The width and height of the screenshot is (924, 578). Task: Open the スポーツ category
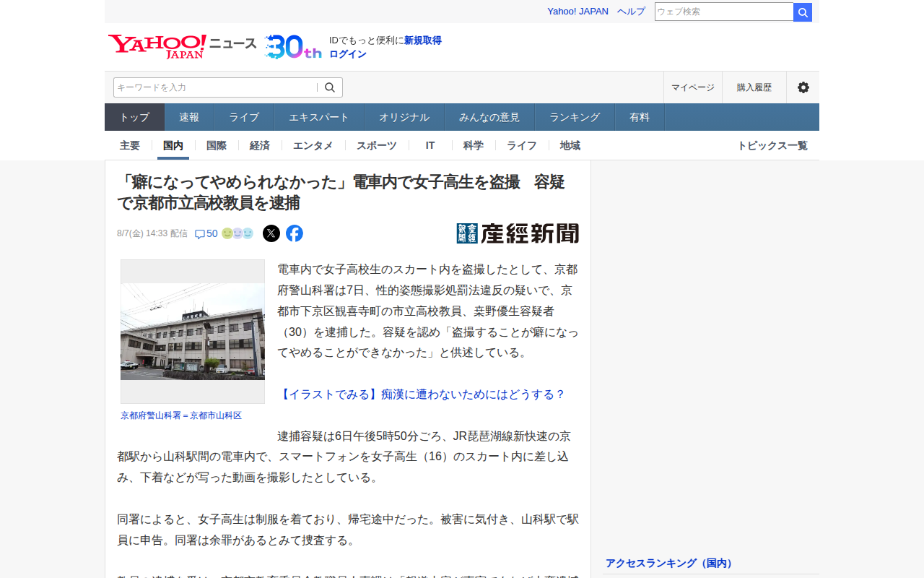[377, 145]
